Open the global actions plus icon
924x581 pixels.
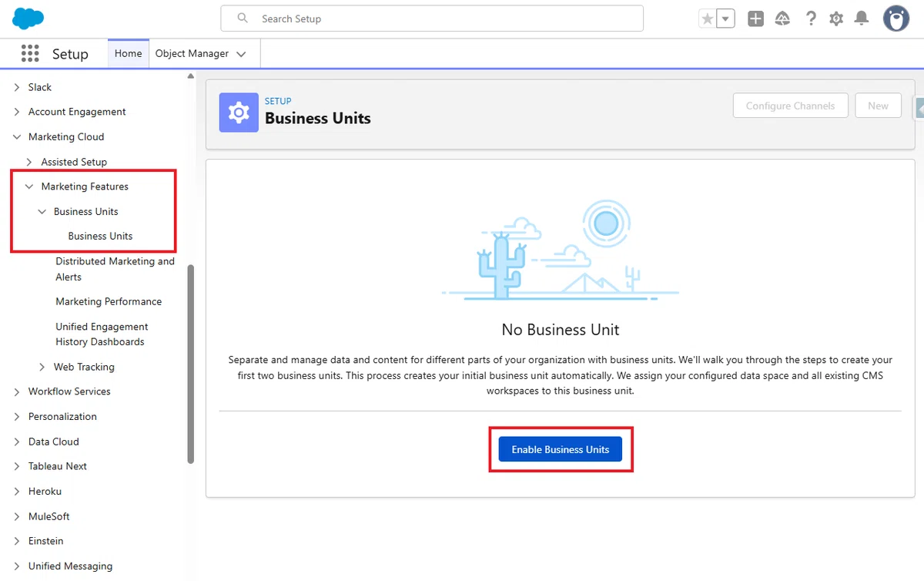click(x=756, y=19)
